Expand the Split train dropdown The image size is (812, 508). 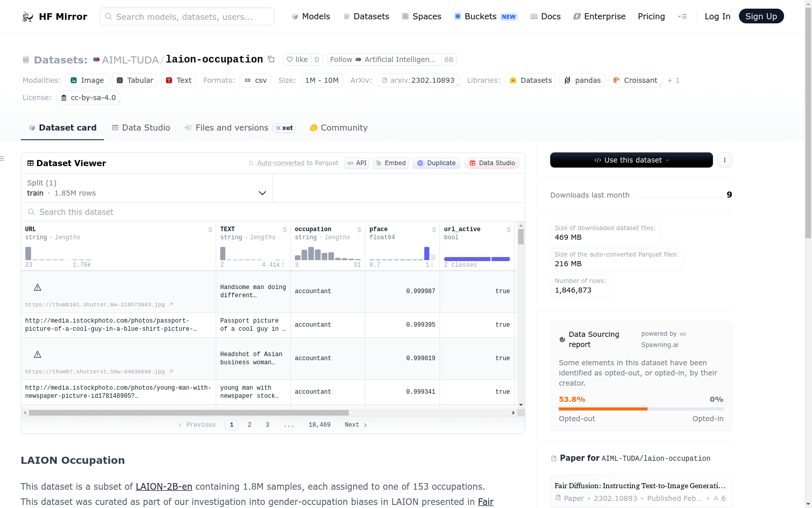tap(147, 188)
